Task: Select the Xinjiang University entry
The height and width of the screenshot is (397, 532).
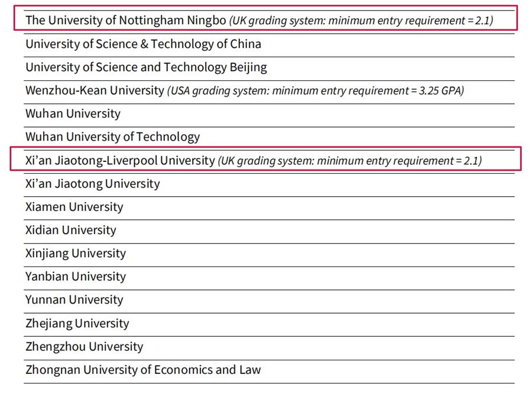Action: point(76,253)
